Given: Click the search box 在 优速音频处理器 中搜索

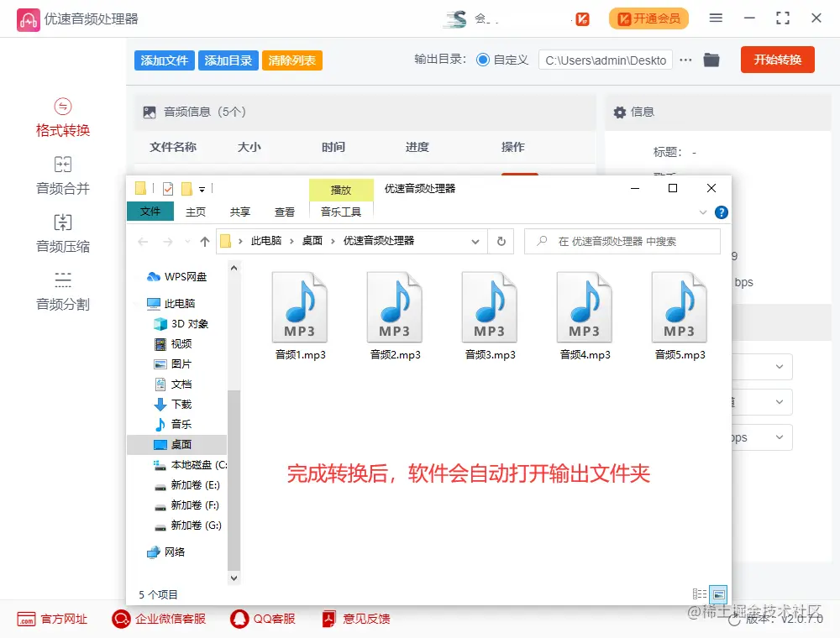Looking at the screenshot, I should tap(622, 242).
